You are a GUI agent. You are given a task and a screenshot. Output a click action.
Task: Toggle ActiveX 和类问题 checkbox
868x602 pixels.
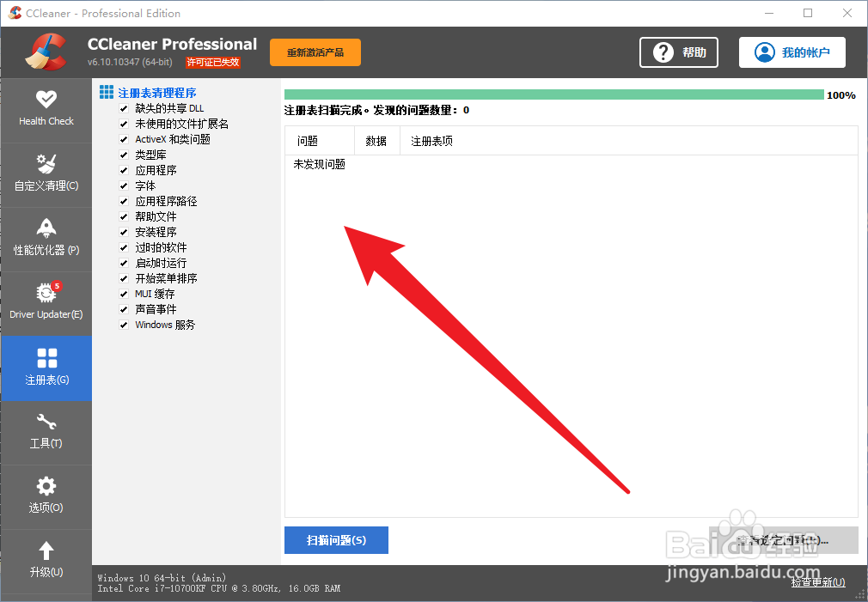click(124, 139)
